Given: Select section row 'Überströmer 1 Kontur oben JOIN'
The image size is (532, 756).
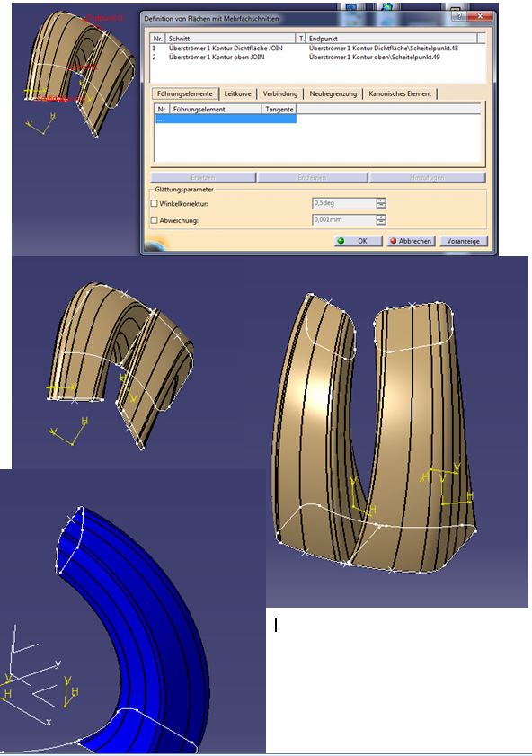Looking at the screenshot, I should click(x=217, y=57).
